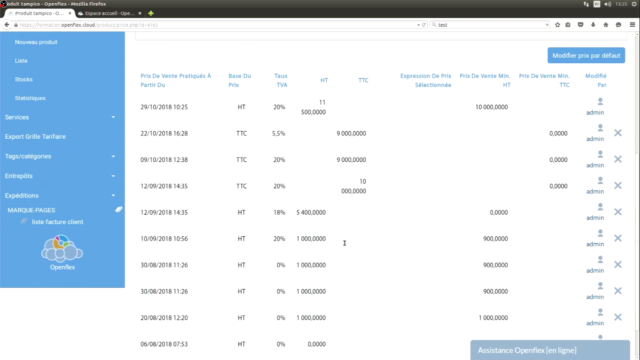Delete the 09/10/2018 12:38 price entry

click(x=618, y=159)
